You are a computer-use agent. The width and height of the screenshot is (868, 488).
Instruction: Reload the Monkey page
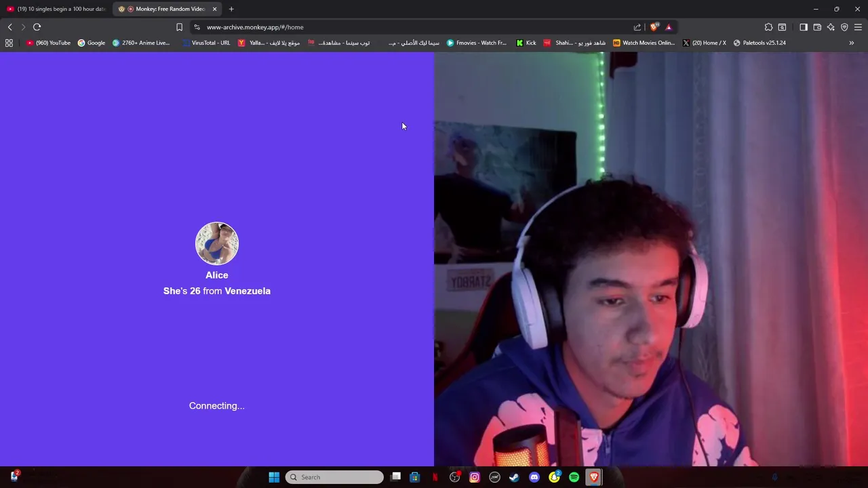(x=37, y=27)
